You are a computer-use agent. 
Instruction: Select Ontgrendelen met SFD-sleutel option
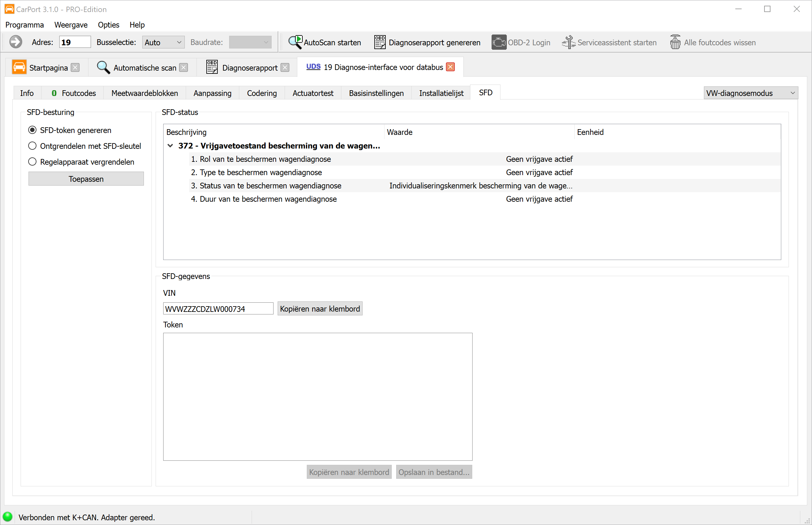pos(32,146)
